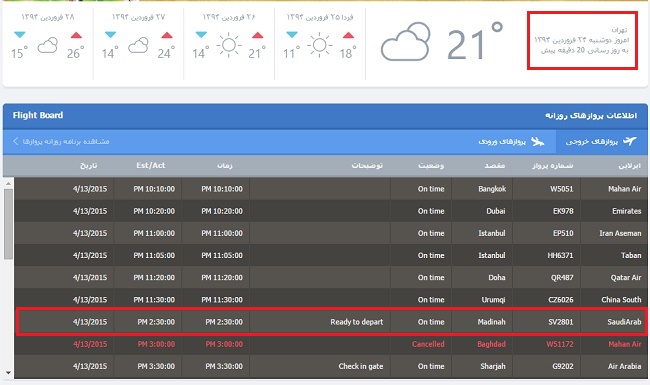Click the Est/Act column header
650x385 pixels.
point(150,165)
